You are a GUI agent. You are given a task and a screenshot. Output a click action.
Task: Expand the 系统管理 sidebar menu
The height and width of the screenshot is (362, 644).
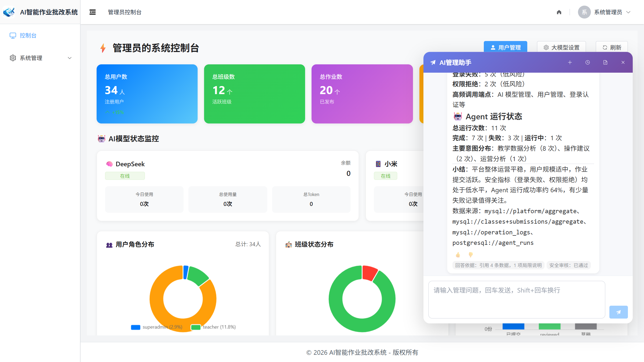point(40,58)
